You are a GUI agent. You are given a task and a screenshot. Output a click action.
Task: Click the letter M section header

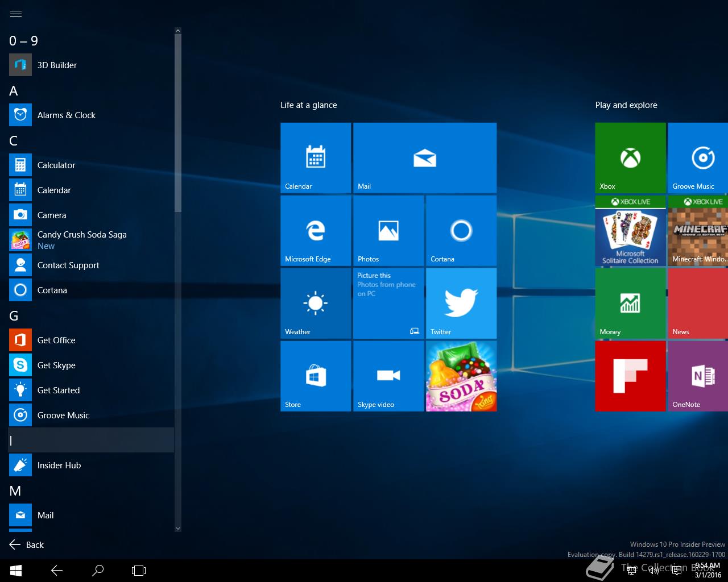[15, 490]
